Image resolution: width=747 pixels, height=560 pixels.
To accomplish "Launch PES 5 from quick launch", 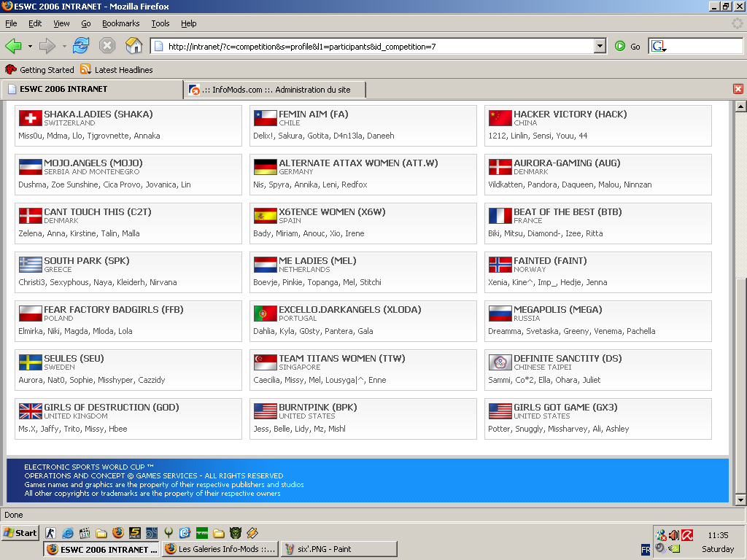I will pos(135,533).
